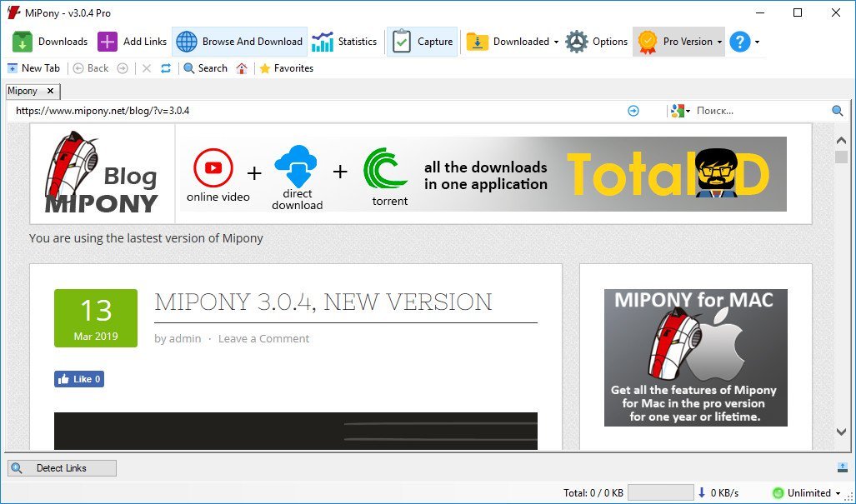The image size is (856, 504).
Task: Click the Pro Version button
Action: tap(675, 42)
